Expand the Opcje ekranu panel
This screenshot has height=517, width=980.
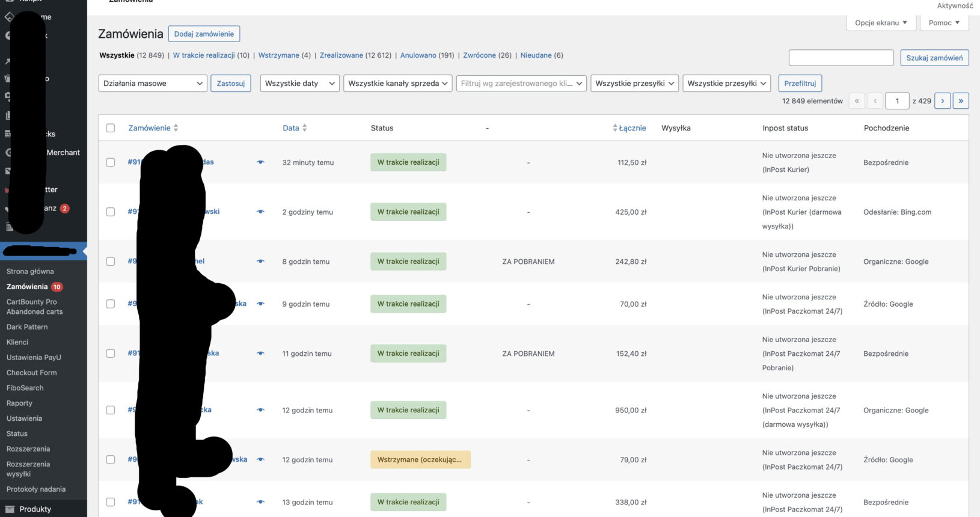click(x=880, y=23)
